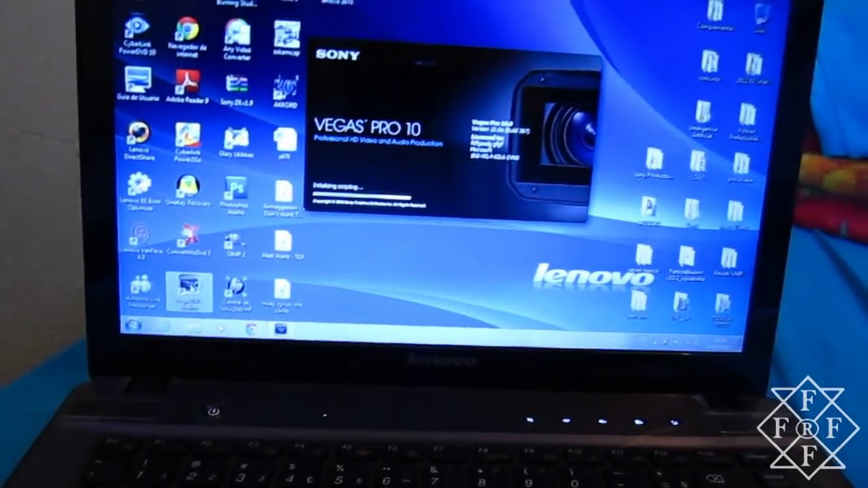This screenshot has height=488, width=868.
Task: Open the Sony Productions folder on the desktop
Action: [x=654, y=163]
